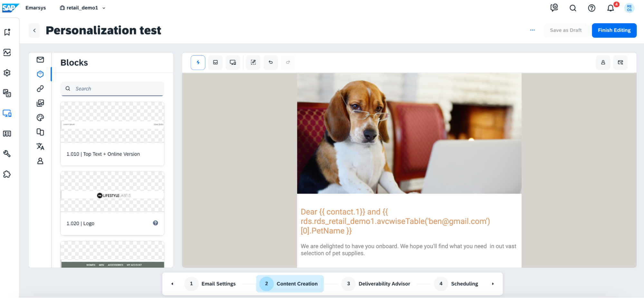Image resolution: width=644 pixels, height=298 pixels.
Task: Go to next wizard step arrow
Action: tap(493, 284)
